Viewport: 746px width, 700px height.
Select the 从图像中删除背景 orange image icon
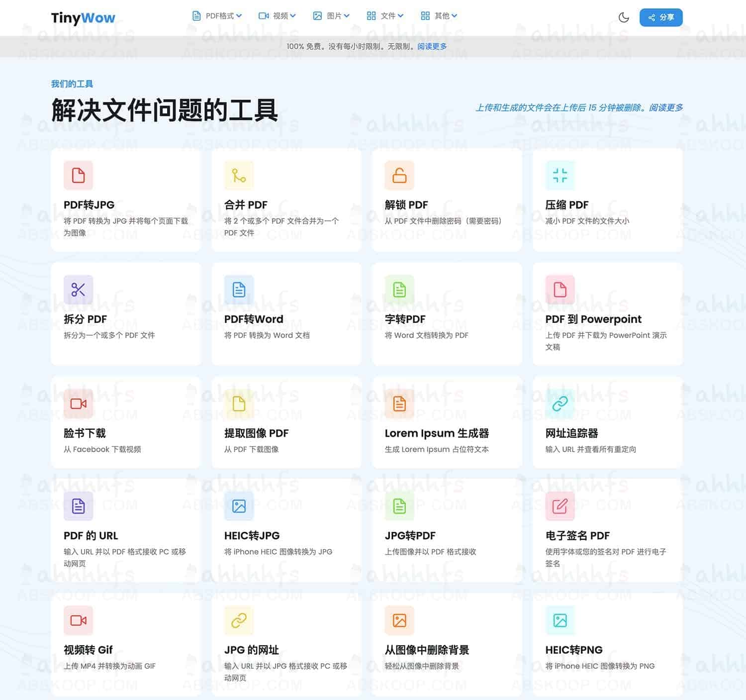(399, 620)
